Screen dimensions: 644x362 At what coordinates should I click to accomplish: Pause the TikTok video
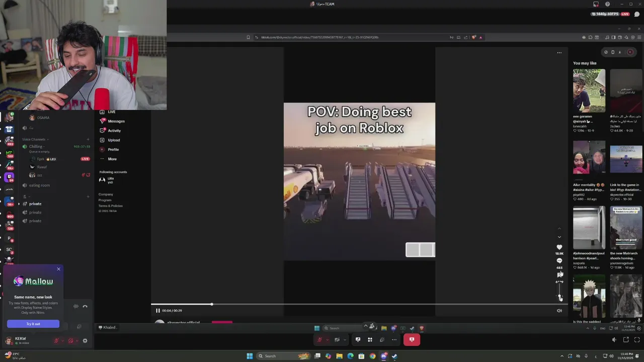[157, 311]
